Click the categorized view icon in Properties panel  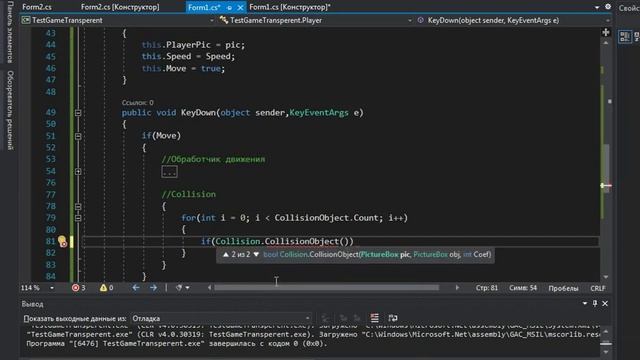[624, 37]
